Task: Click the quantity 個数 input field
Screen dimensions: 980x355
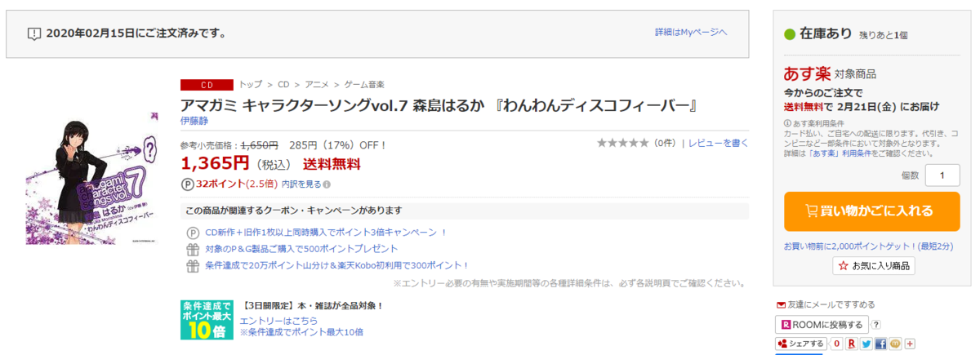Action: point(942,175)
